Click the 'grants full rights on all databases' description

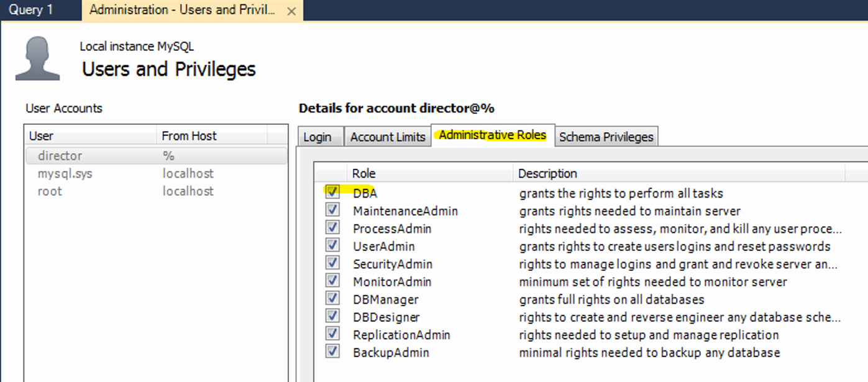[612, 300]
